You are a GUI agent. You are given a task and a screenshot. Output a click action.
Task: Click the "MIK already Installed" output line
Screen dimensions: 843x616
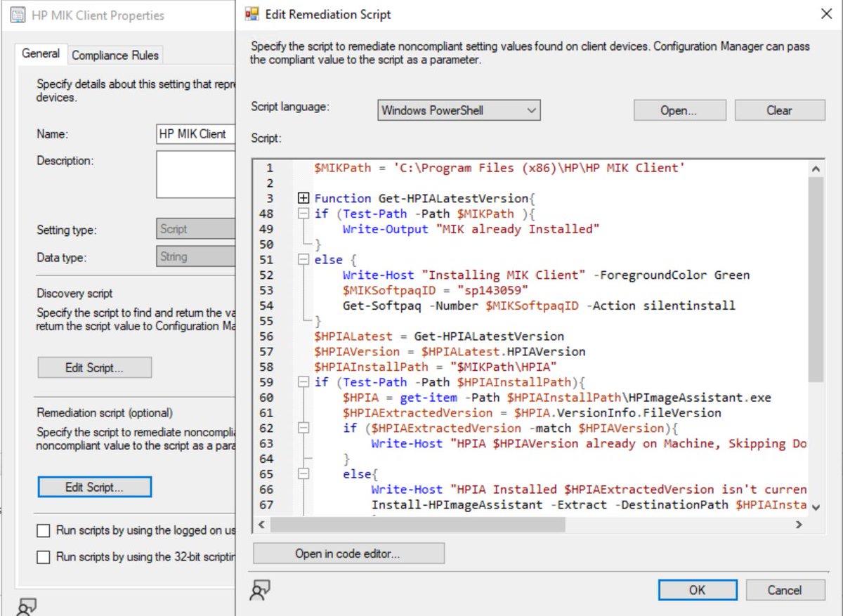(471, 229)
